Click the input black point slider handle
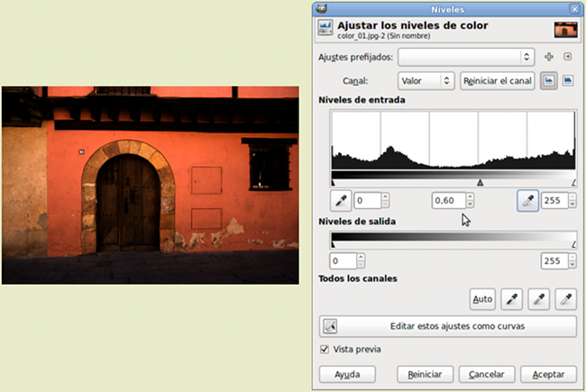This screenshot has height=392, width=586. coord(333,182)
